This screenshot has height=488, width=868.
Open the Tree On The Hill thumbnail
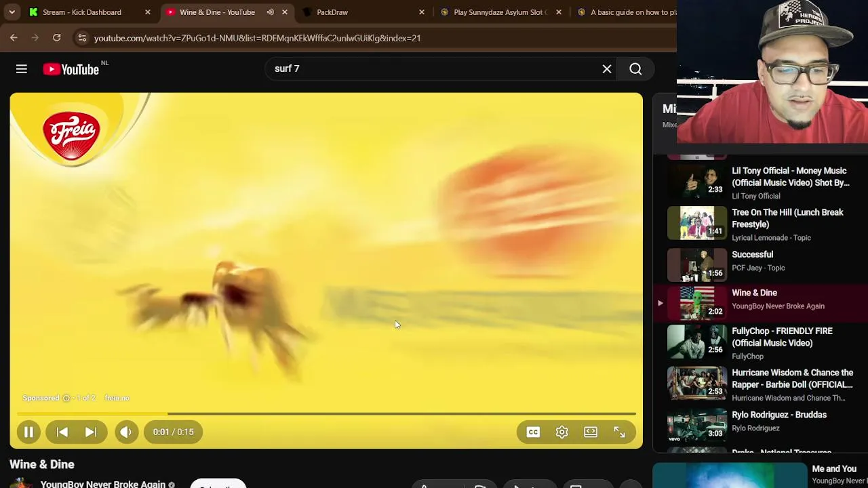pos(697,223)
